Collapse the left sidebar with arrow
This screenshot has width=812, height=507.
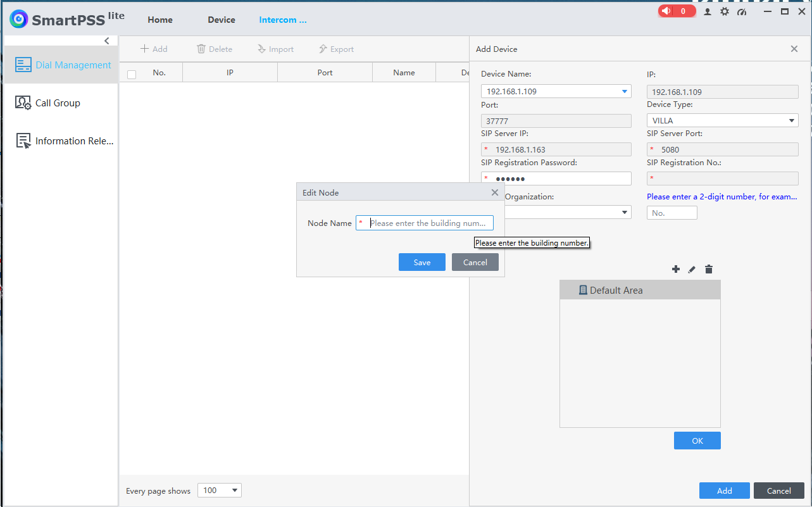click(x=106, y=41)
